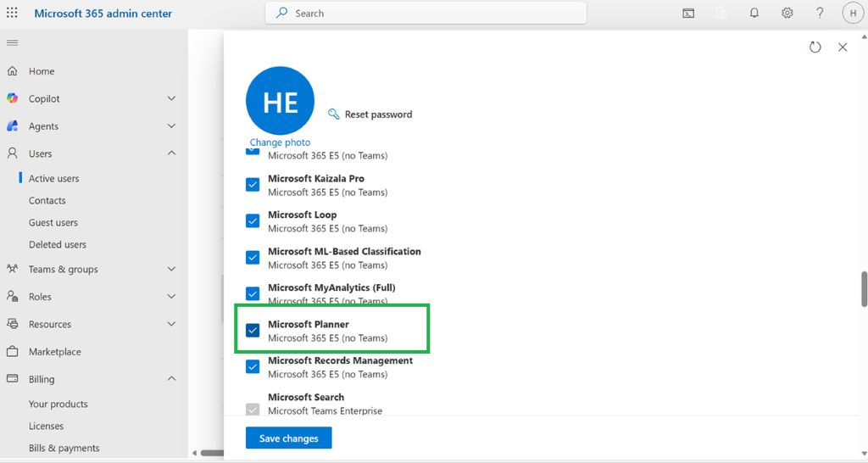Click the Agents logo icon
868x463 pixels.
[12, 126]
